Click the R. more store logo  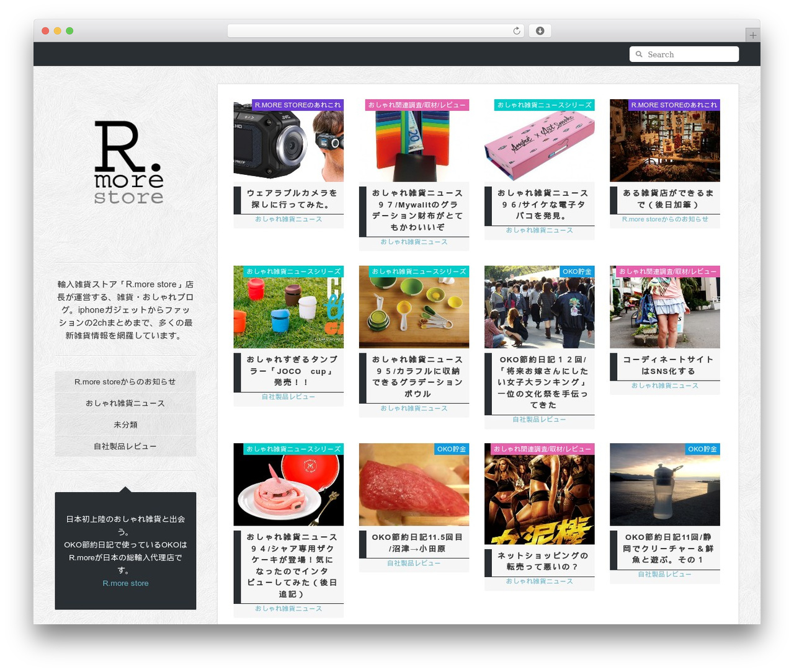(x=128, y=162)
